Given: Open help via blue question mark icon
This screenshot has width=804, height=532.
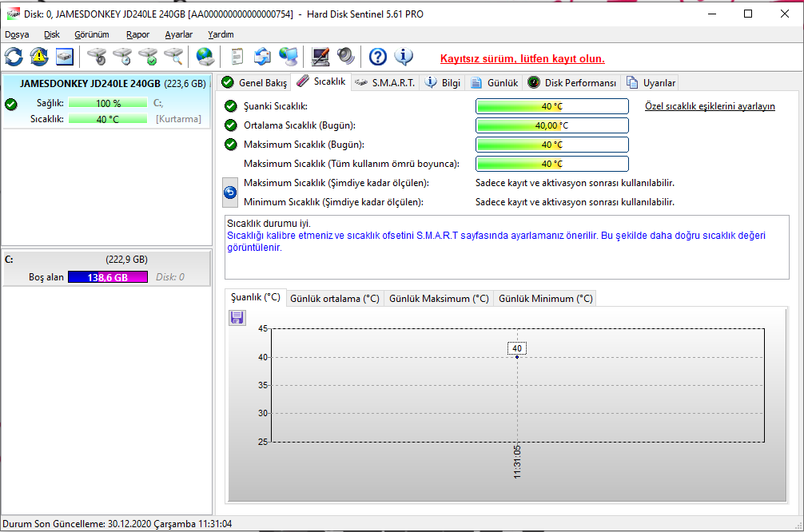Looking at the screenshot, I should [x=378, y=57].
